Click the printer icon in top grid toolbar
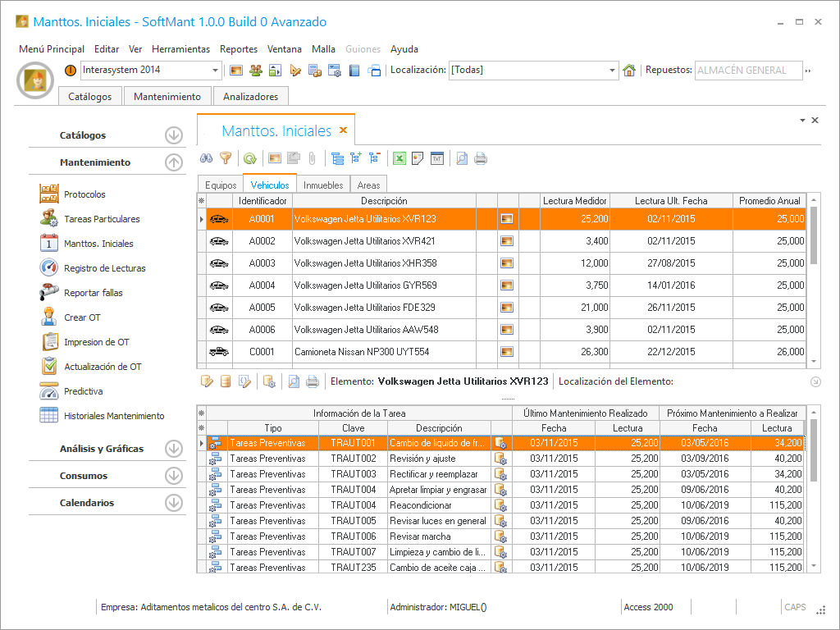 click(x=481, y=159)
